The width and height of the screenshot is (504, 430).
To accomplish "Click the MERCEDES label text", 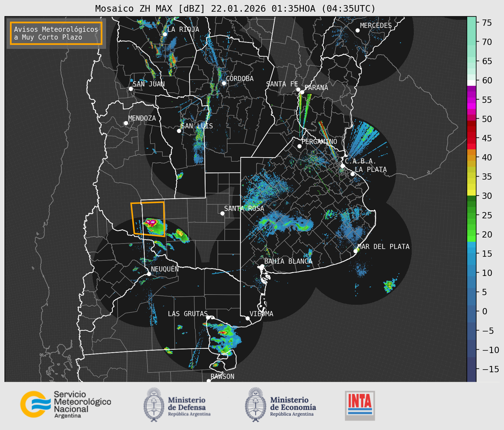I will (x=376, y=25).
